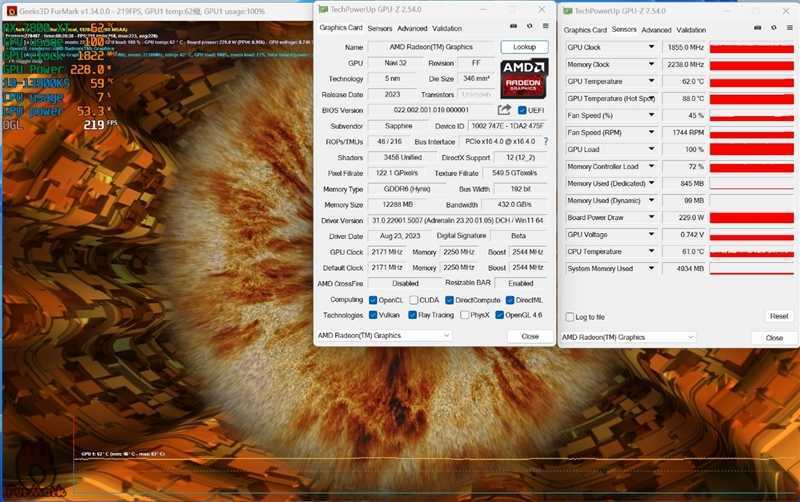The image size is (800, 502).
Task: Toggle the DirectCompute checkbox
Action: tap(449, 300)
